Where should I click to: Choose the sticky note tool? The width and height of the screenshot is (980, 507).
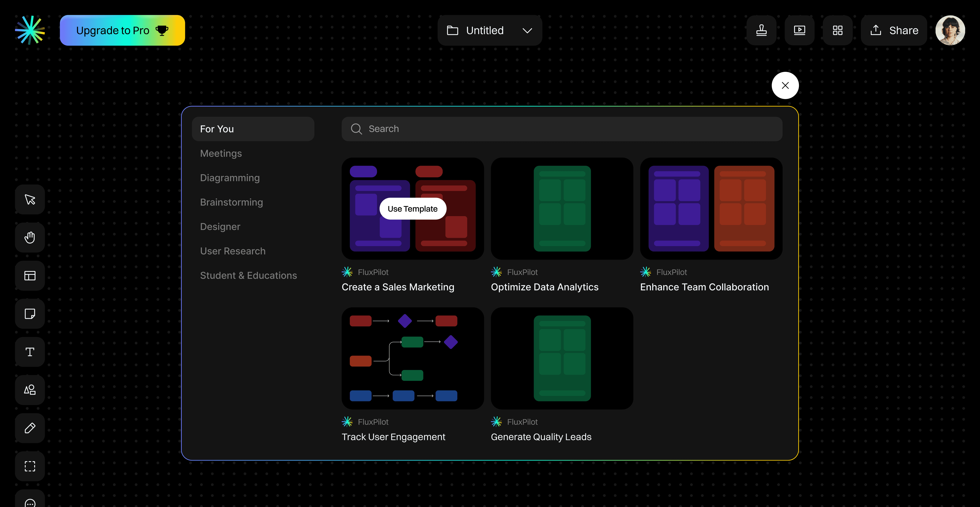(x=30, y=314)
